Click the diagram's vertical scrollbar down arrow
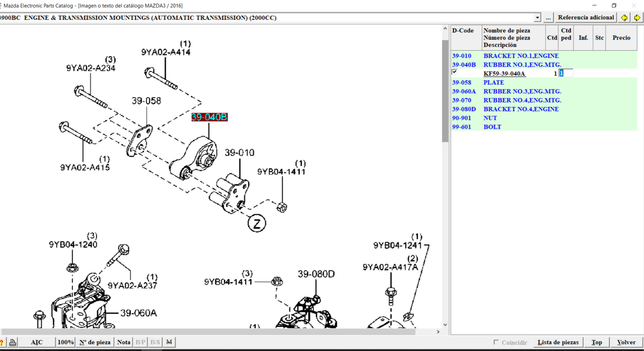This screenshot has width=644, height=351. [x=445, y=325]
